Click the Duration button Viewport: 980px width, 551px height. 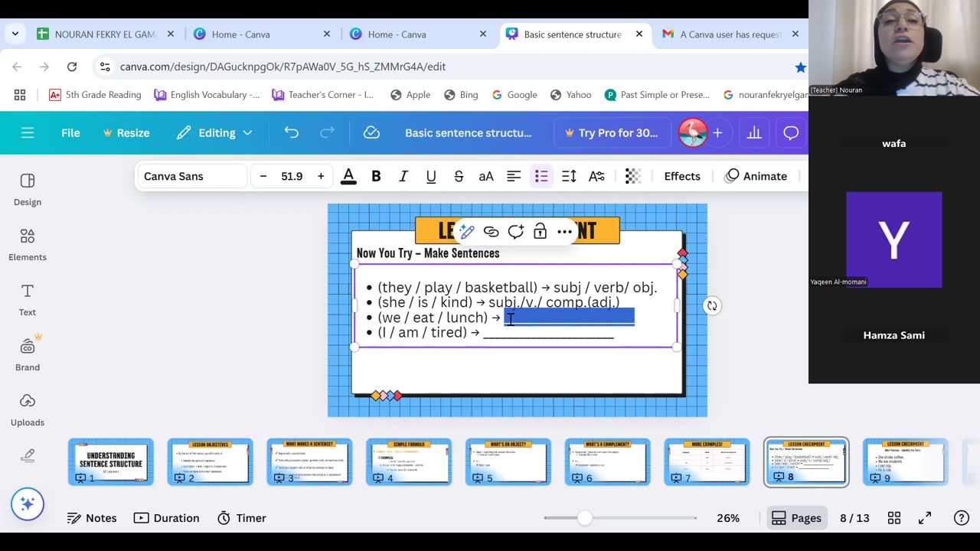tap(167, 518)
